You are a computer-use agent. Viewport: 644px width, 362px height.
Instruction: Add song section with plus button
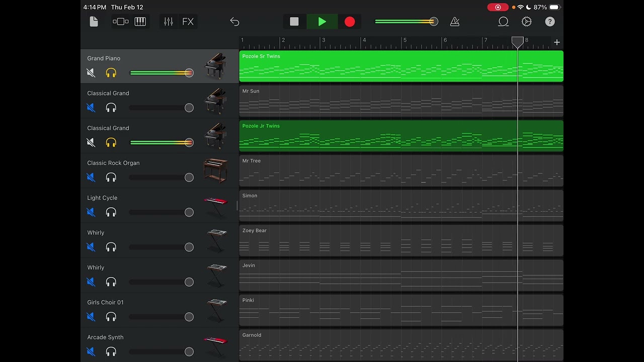click(x=557, y=42)
